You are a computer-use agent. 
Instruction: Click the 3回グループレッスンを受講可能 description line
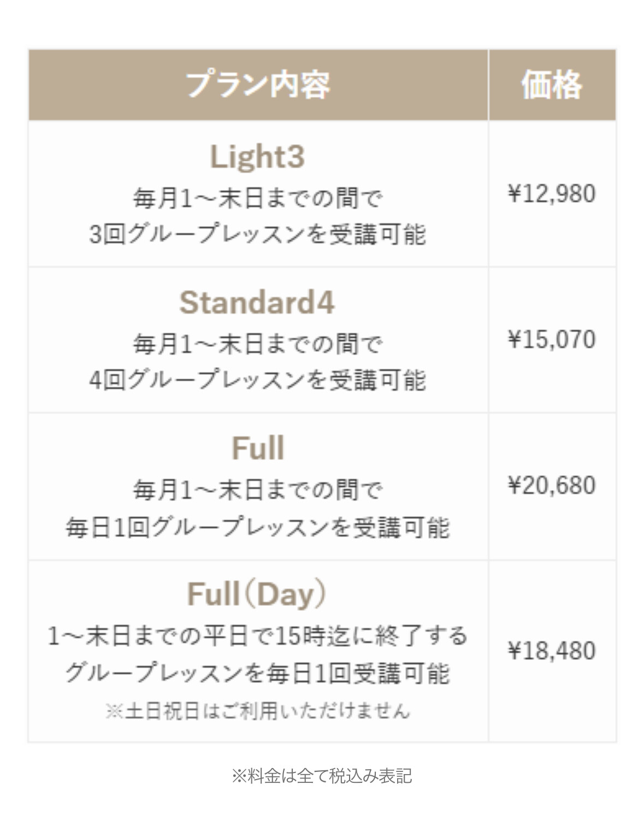pos(257,234)
